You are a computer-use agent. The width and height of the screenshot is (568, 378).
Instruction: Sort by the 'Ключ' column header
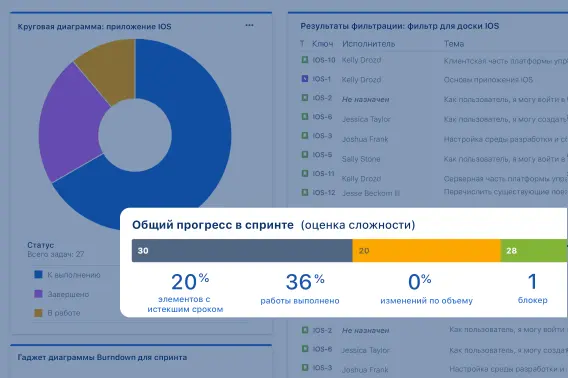click(x=322, y=44)
